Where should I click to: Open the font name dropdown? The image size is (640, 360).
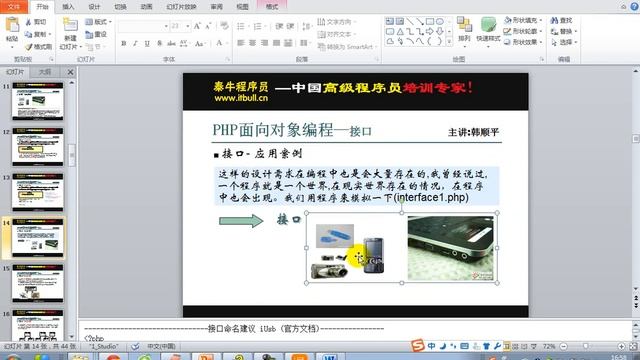166,26
